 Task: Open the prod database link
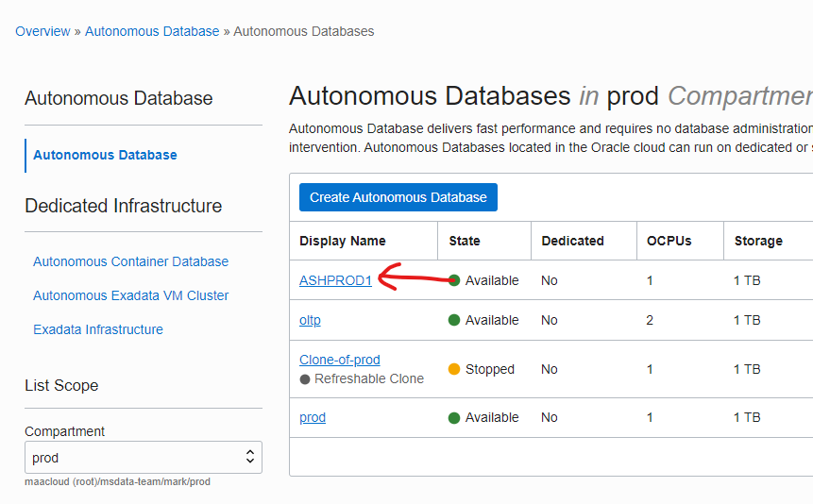point(313,417)
